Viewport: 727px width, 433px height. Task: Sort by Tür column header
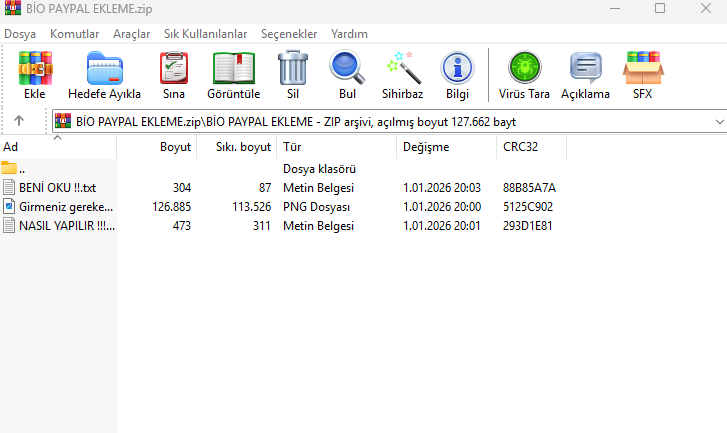point(337,147)
